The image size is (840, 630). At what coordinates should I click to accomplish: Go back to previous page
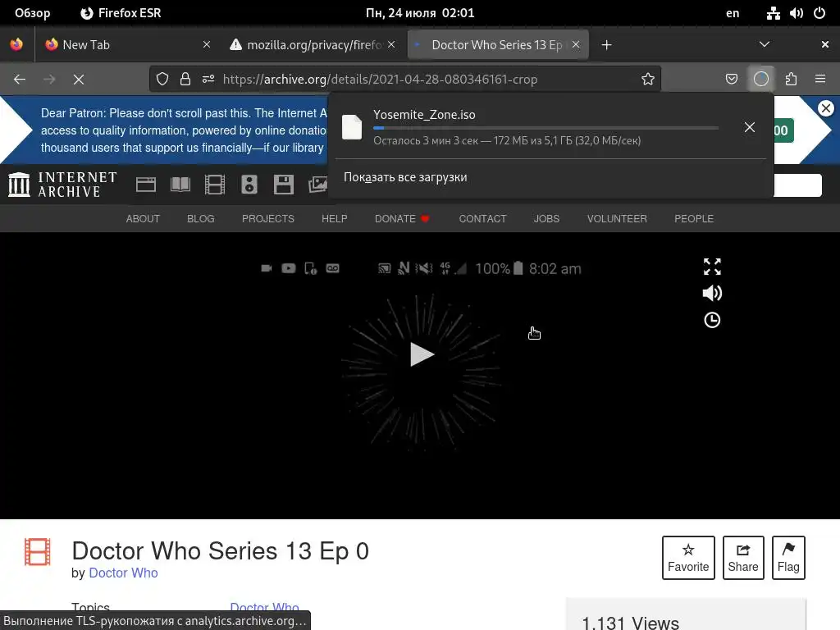click(20, 80)
